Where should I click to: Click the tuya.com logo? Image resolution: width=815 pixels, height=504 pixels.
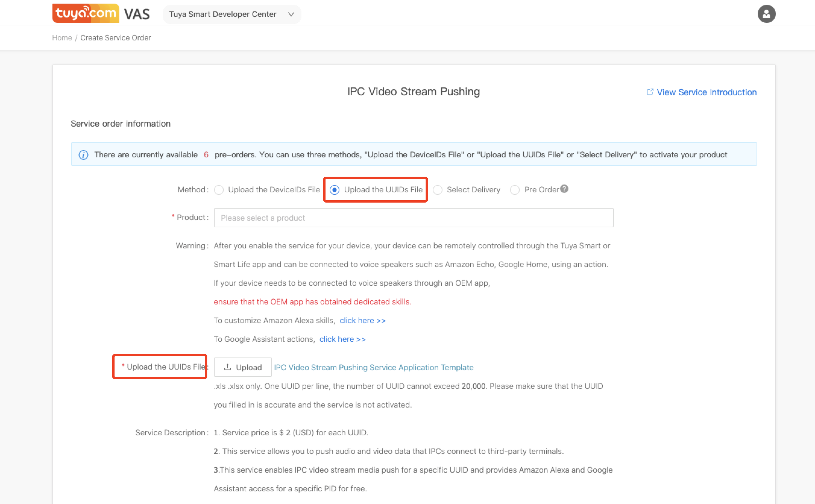(86, 13)
